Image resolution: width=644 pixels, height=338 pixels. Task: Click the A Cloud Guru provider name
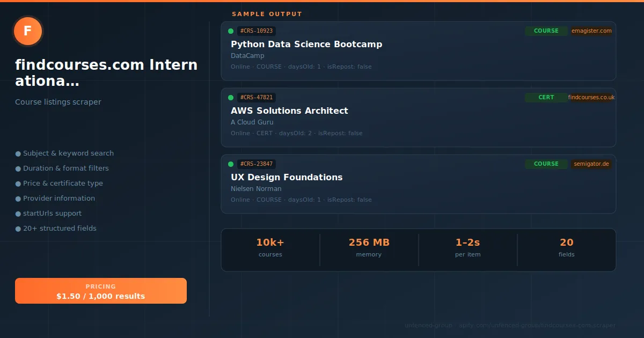[x=252, y=122]
